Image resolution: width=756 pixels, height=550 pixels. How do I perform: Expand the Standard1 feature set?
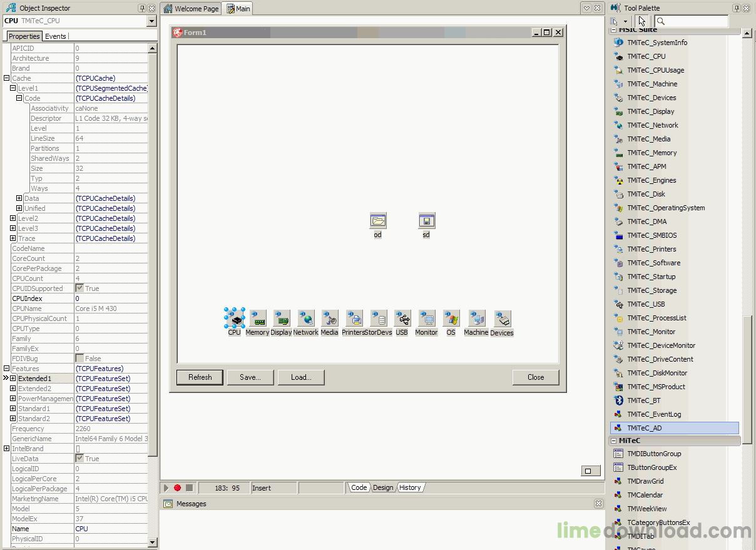pos(13,409)
